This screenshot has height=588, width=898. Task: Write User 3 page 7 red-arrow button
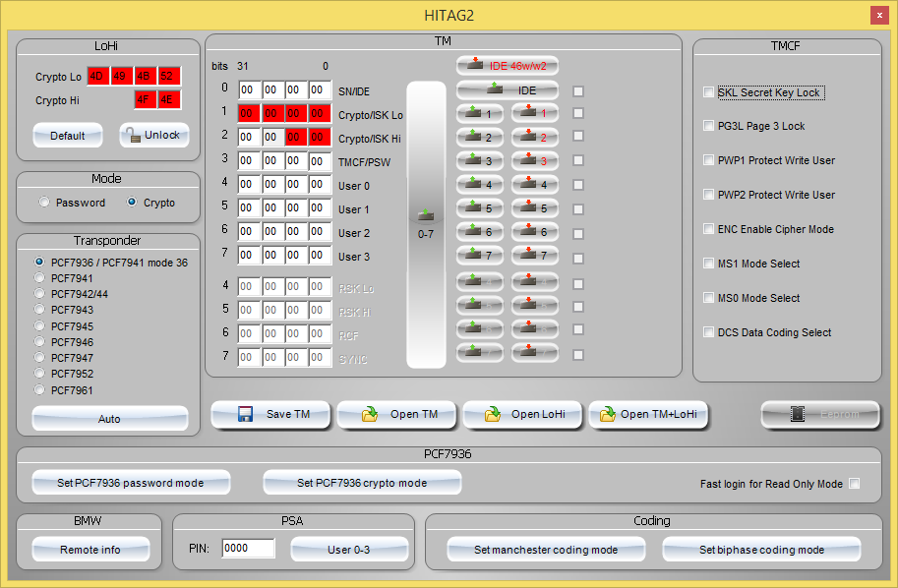tap(535, 256)
